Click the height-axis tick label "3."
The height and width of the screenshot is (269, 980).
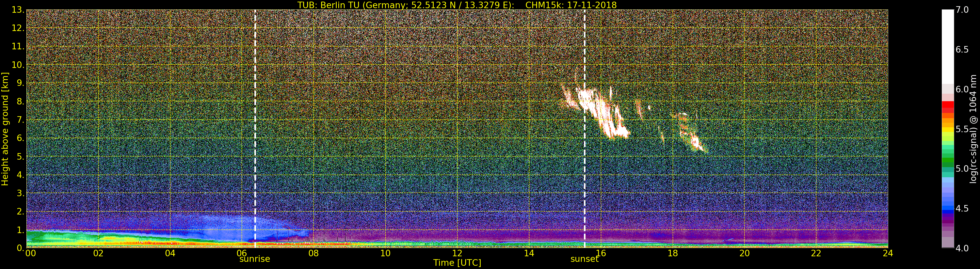(21, 193)
